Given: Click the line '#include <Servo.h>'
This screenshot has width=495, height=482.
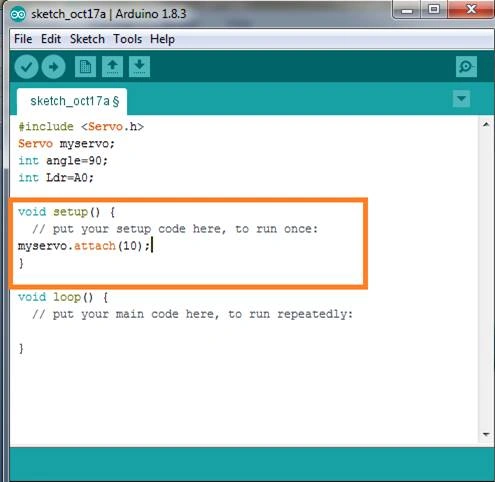Looking at the screenshot, I should [81, 127].
